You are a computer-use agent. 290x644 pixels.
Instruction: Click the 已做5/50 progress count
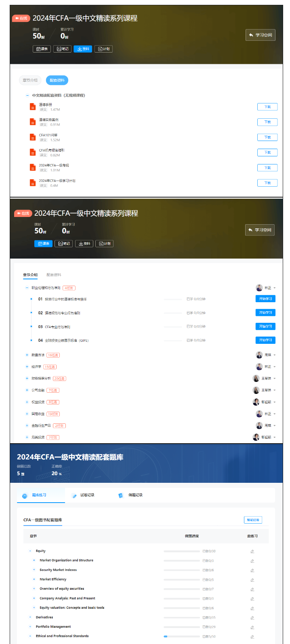click(209, 637)
